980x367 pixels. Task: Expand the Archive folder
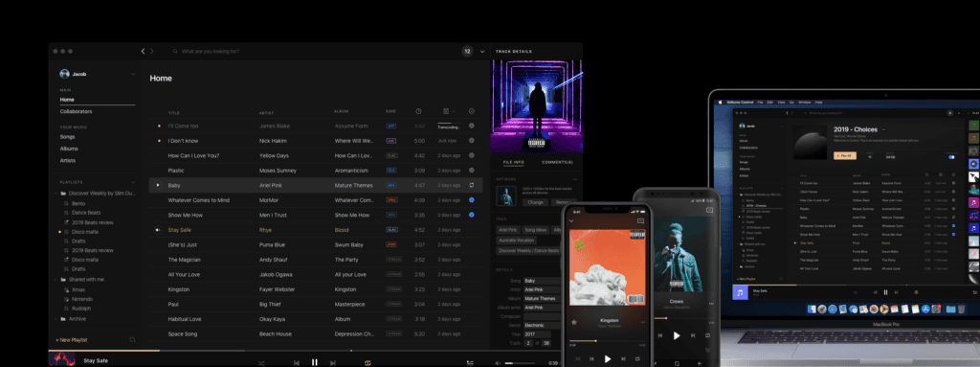click(x=56, y=319)
